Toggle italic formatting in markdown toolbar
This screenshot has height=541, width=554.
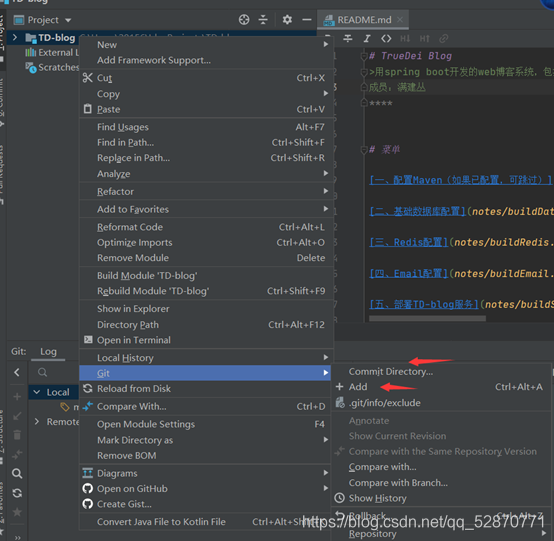coord(367,38)
